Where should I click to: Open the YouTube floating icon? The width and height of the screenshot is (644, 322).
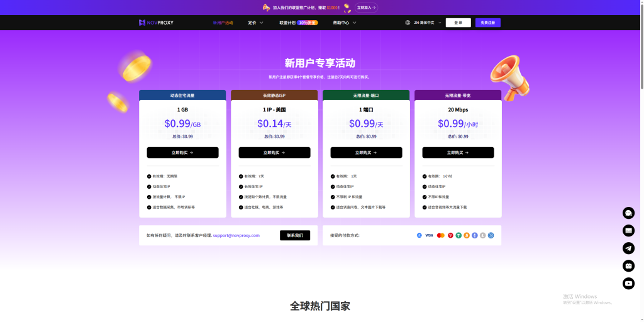(628, 284)
